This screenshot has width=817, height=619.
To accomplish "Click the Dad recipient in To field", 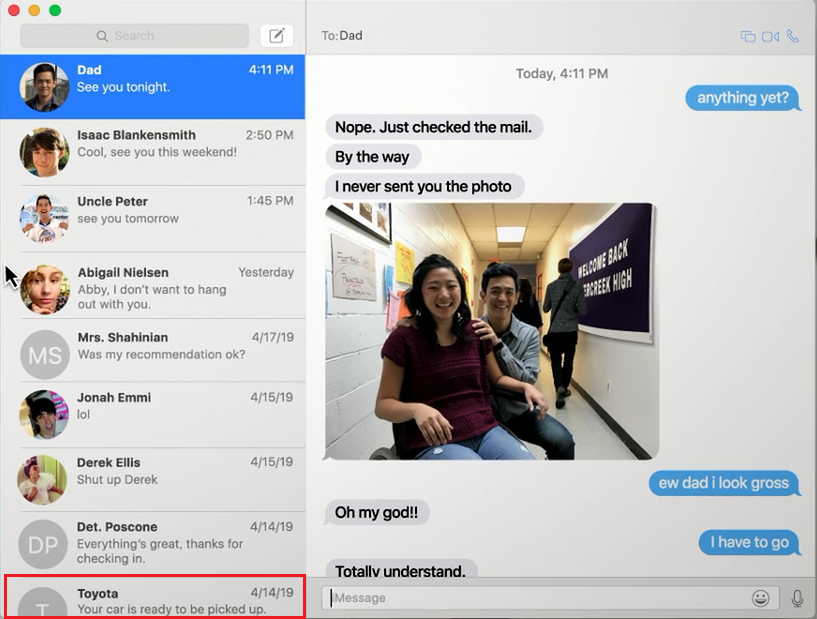I will [x=351, y=36].
